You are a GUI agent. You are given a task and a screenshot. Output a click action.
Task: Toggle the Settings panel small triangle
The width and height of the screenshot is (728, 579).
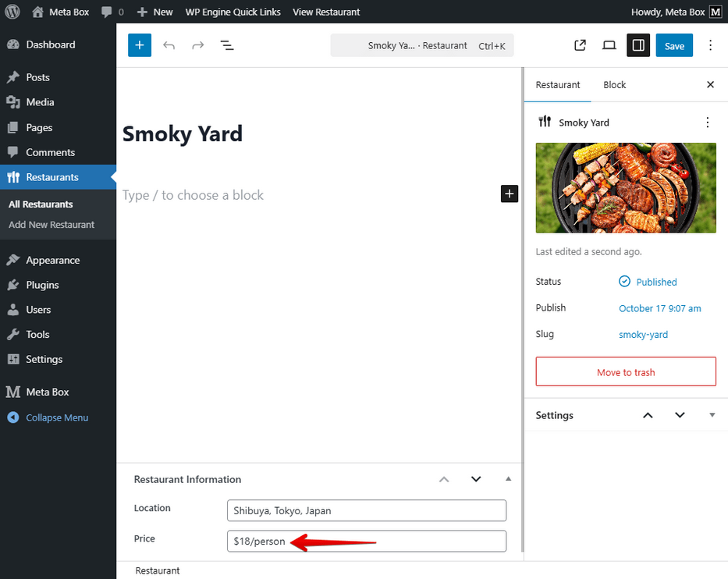pyautogui.click(x=712, y=415)
